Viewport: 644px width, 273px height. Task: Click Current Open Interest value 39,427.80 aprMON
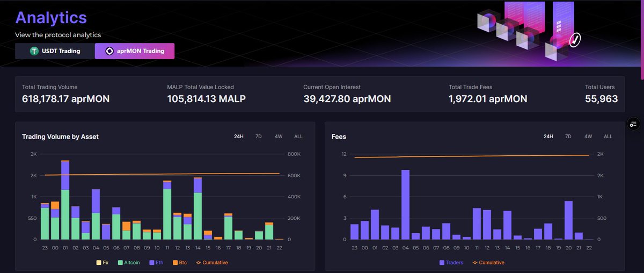click(x=347, y=99)
